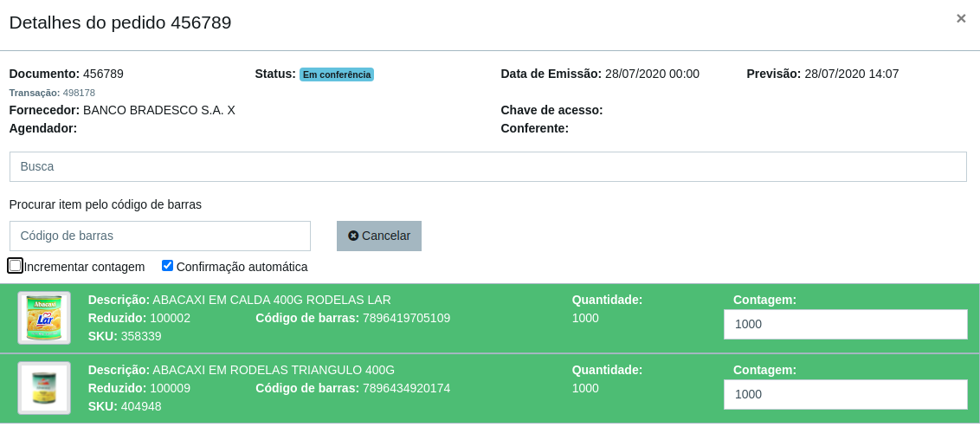Image resolution: width=980 pixels, height=440 pixels.
Task: Click Reduzido value 100002
Action: (170, 318)
